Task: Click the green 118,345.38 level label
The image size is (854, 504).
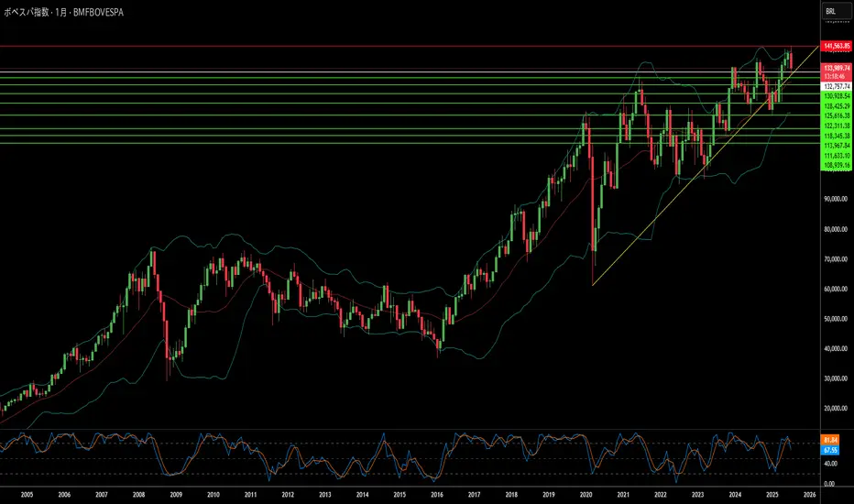Action: 836,136
